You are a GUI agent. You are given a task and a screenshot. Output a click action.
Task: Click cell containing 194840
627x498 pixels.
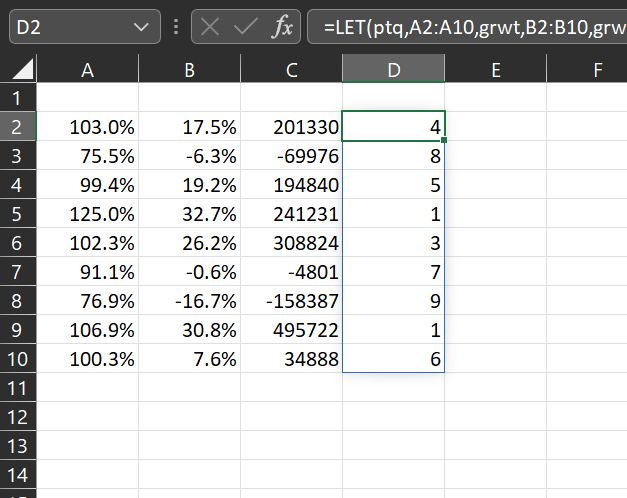[292, 184]
